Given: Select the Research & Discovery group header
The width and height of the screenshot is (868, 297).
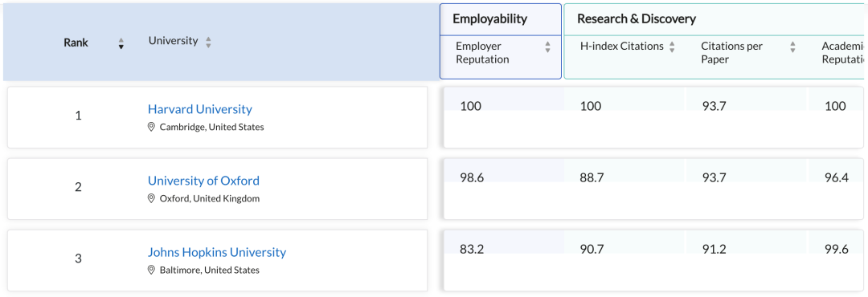Looking at the screenshot, I should click(636, 18).
